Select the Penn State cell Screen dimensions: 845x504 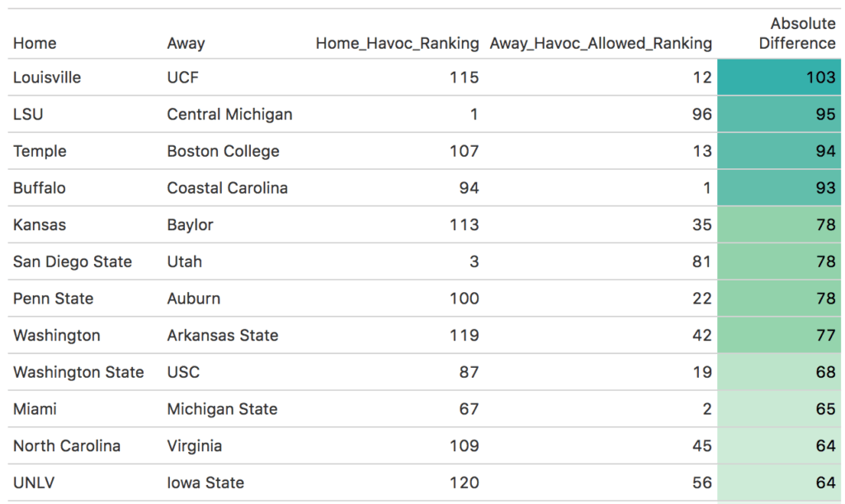tap(54, 299)
